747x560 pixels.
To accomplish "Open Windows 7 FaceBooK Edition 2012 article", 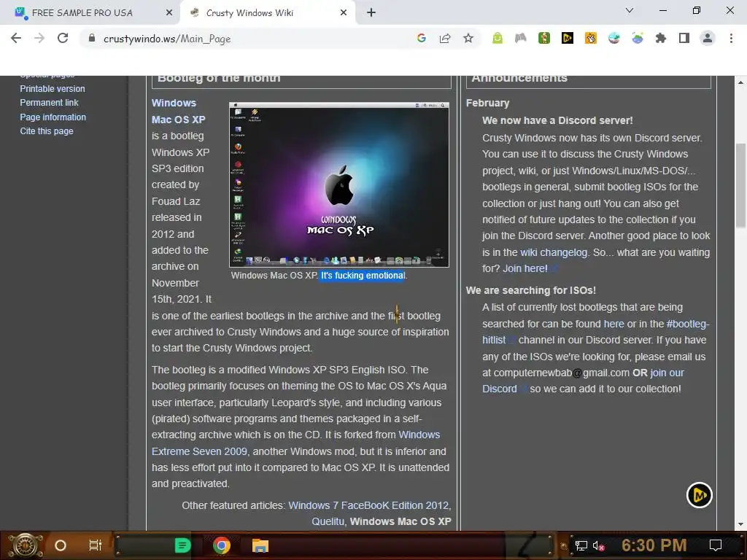I will 368,505.
